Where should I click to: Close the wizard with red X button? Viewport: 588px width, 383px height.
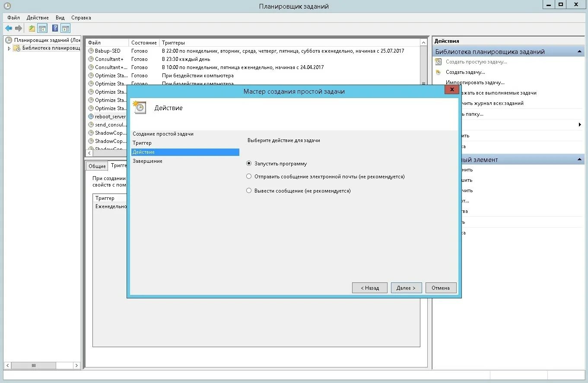point(451,89)
